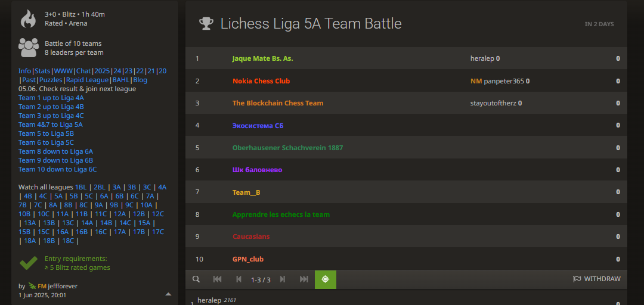Screen dimensions: 644x305
Task: Go to previous standings page
Action: tap(239, 279)
